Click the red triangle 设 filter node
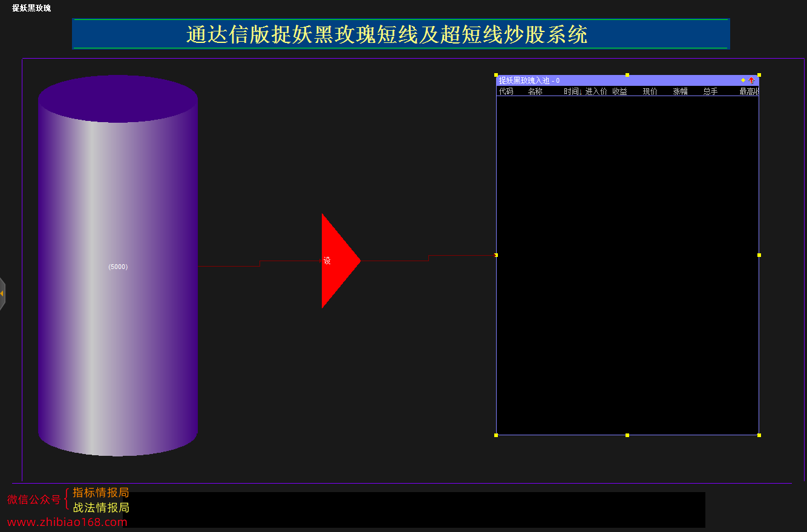The width and height of the screenshot is (807, 532). coord(338,261)
